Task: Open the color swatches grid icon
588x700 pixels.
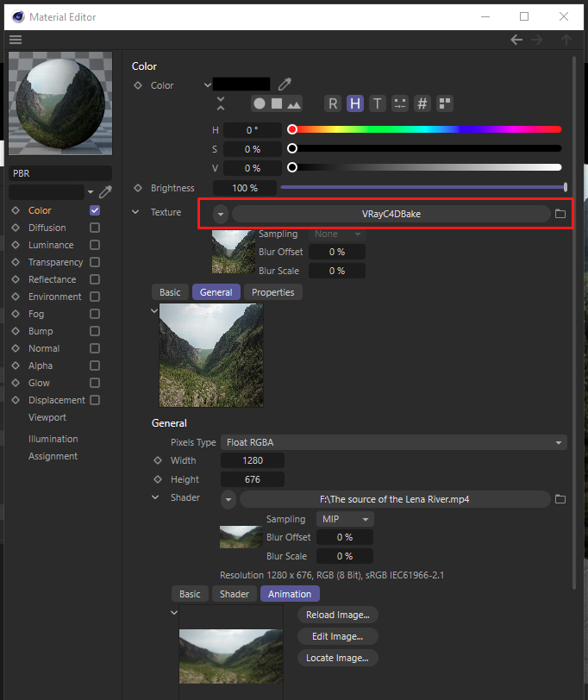Action: click(445, 103)
